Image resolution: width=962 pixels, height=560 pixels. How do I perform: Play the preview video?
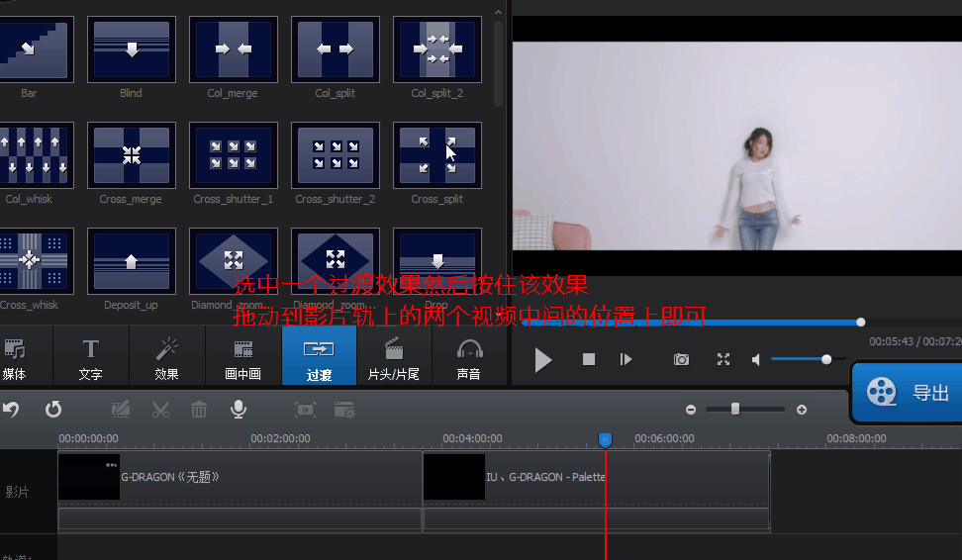543,360
